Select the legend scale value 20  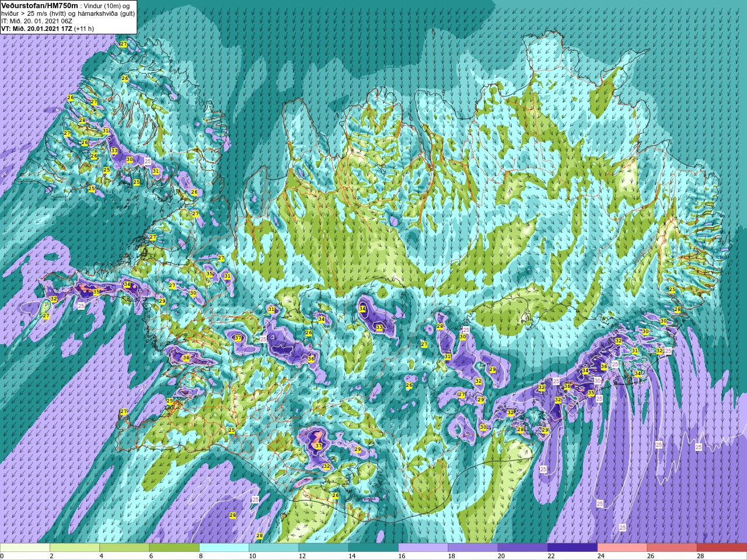point(501,556)
